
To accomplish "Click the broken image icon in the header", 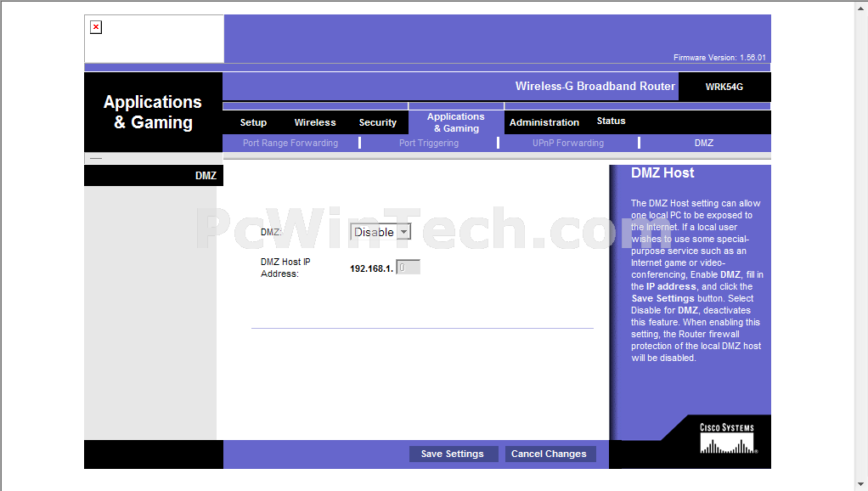I will [x=96, y=27].
